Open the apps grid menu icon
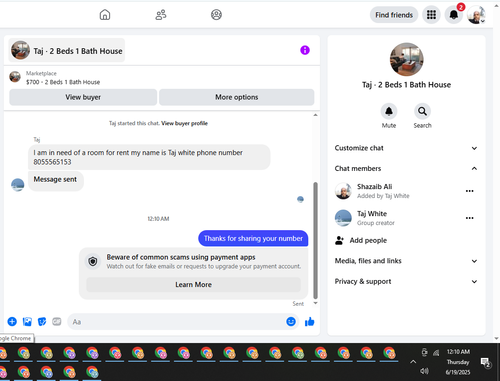 [x=431, y=15]
